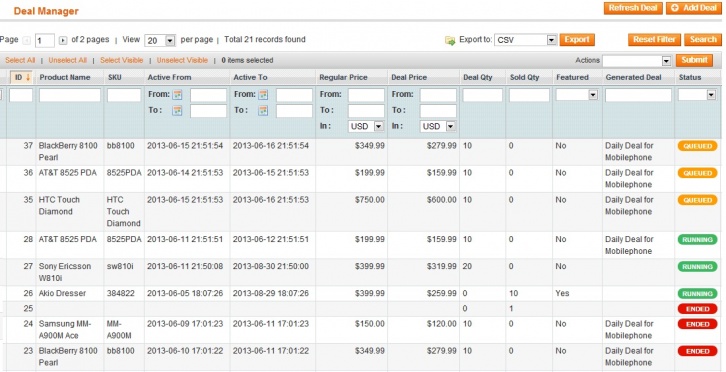The width and height of the screenshot is (726, 372).
Task: Open Active From 'From' calendar picker
Action: coord(177,95)
